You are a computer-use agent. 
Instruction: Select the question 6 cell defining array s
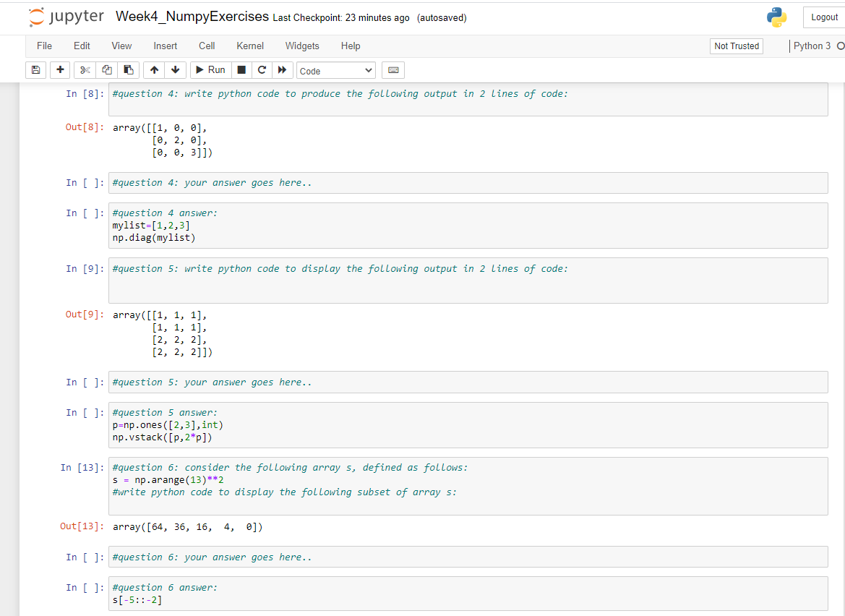[468, 486]
